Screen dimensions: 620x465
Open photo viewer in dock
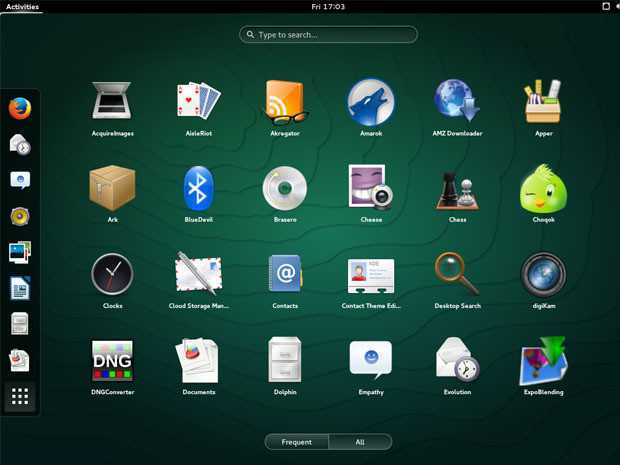click(20, 252)
